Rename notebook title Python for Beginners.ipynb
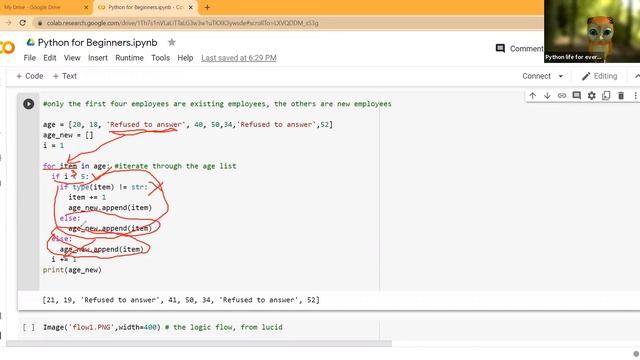The image size is (640, 360). pos(98,42)
